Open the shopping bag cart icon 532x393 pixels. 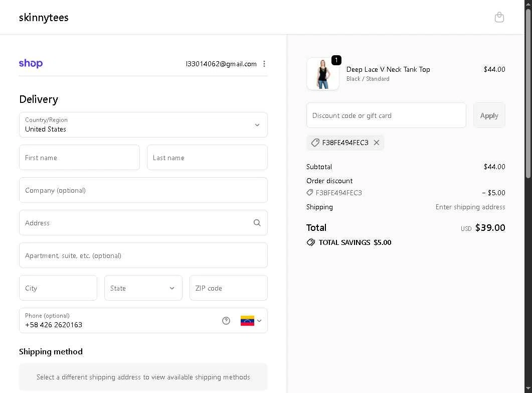point(499,17)
